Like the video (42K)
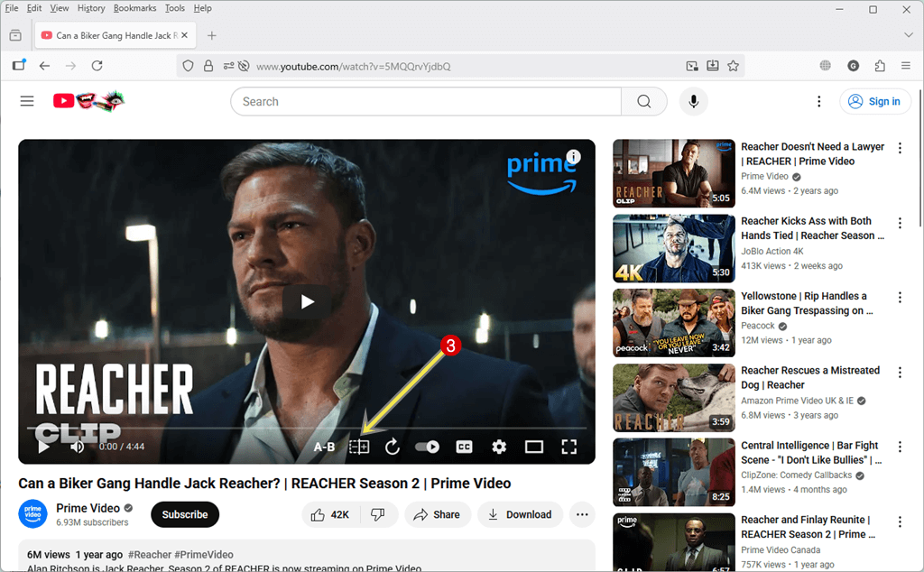Screen dimensions: 924x572 click(330, 515)
